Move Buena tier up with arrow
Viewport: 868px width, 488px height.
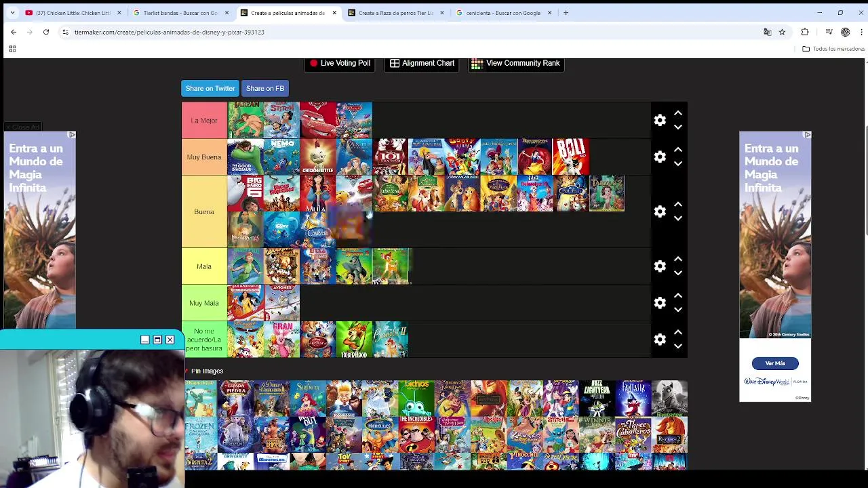tap(677, 204)
